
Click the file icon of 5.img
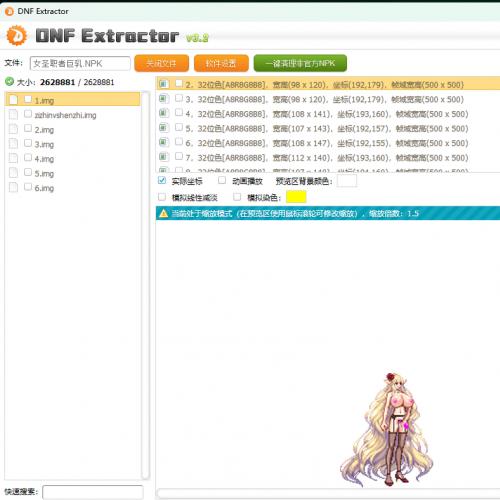pos(13,173)
